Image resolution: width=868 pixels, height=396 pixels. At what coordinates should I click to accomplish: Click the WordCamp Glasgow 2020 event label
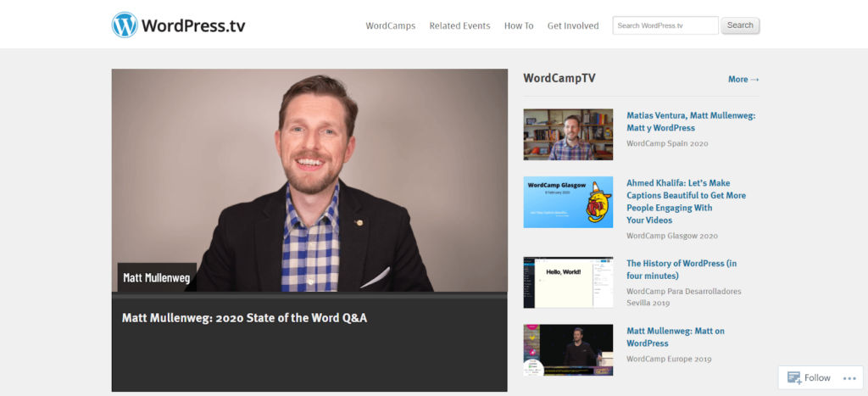pyautogui.click(x=672, y=236)
